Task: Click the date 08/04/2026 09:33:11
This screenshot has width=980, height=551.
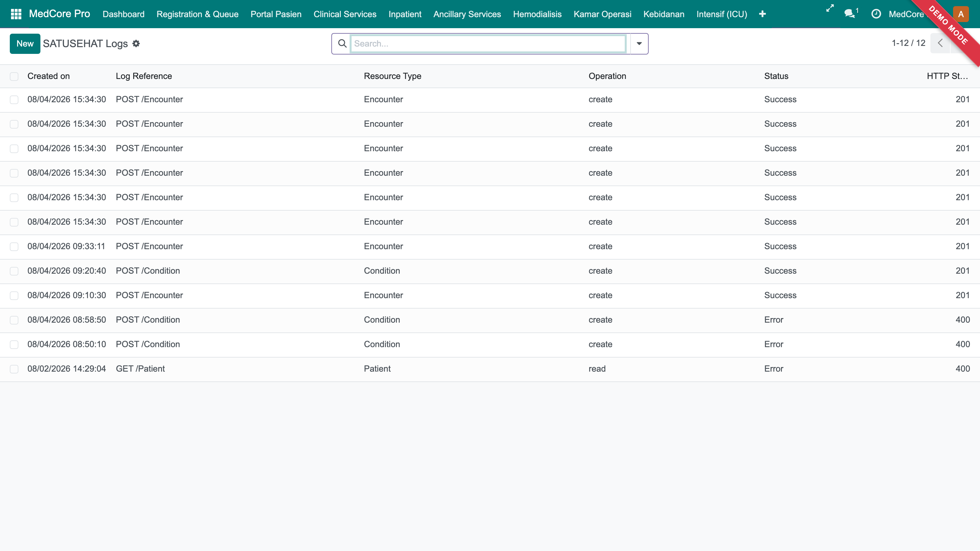Action: (x=66, y=246)
